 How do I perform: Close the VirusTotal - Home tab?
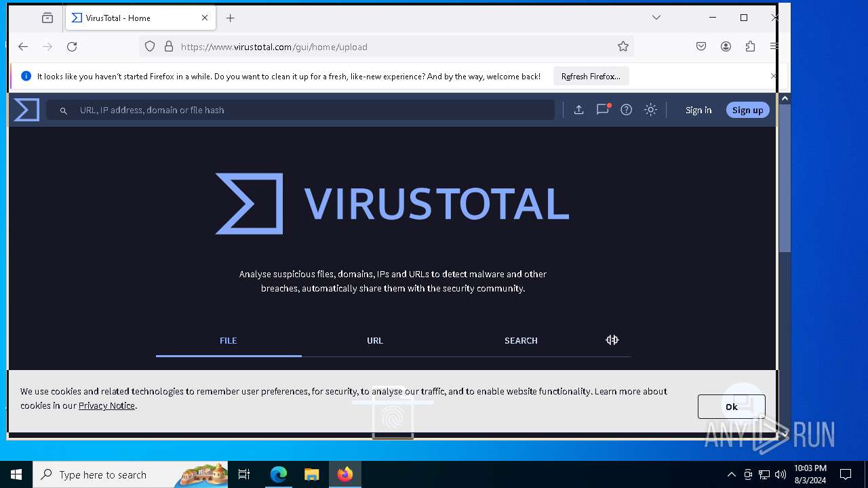point(205,18)
